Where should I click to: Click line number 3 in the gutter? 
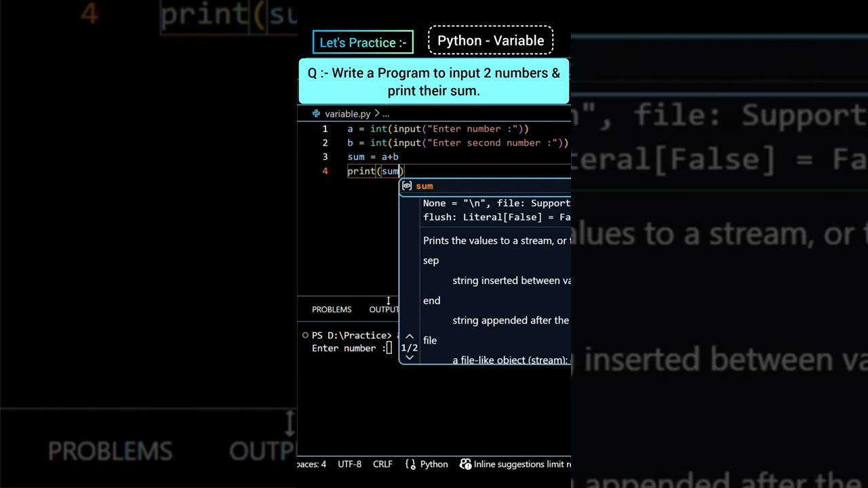tap(325, 157)
